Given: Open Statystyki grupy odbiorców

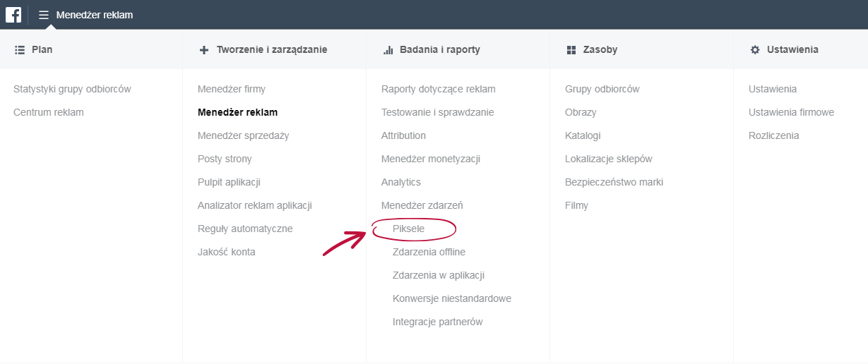Looking at the screenshot, I should 72,89.
